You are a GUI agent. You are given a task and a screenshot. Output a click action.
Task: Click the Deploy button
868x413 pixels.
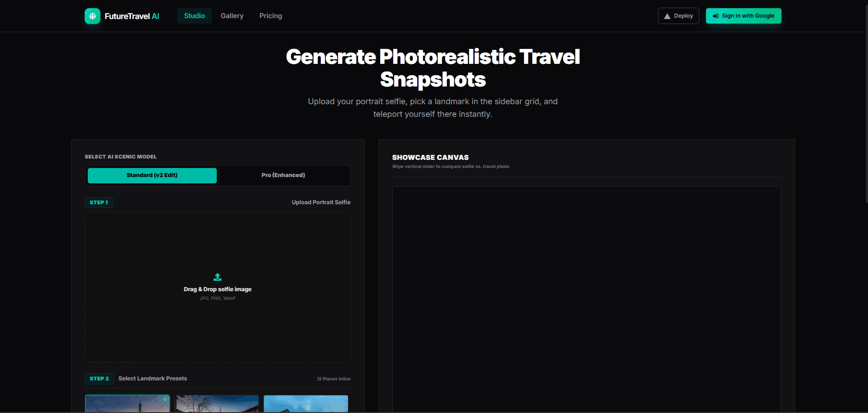click(678, 16)
